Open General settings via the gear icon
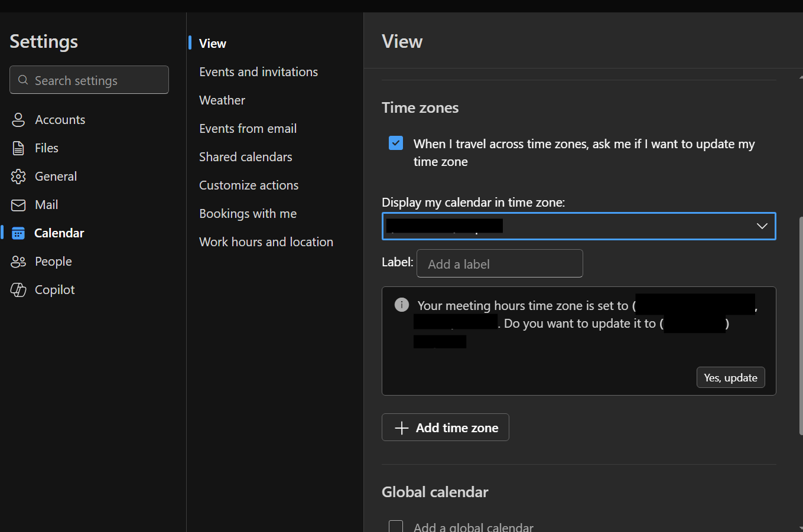The image size is (803, 532). (x=18, y=176)
